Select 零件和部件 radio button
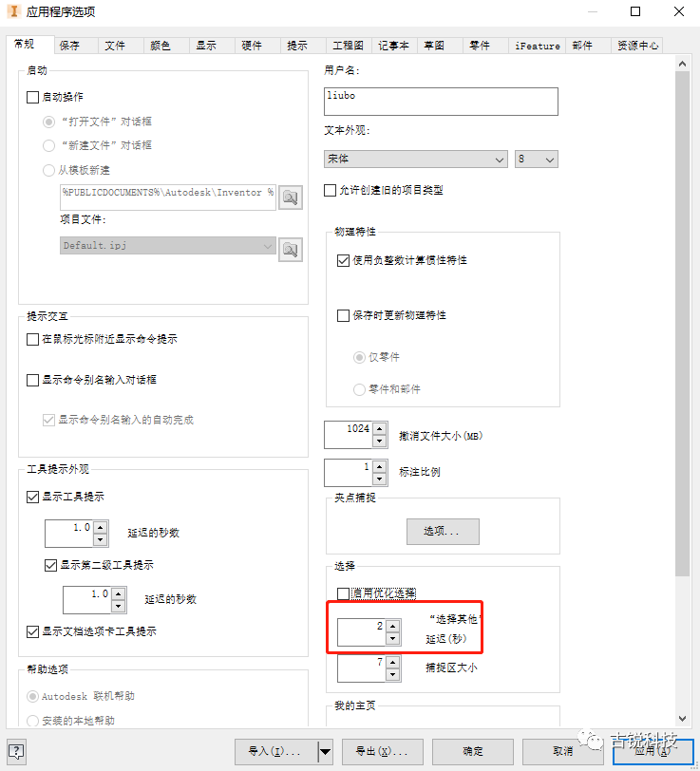The height and width of the screenshot is (771, 700). (359, 389)
